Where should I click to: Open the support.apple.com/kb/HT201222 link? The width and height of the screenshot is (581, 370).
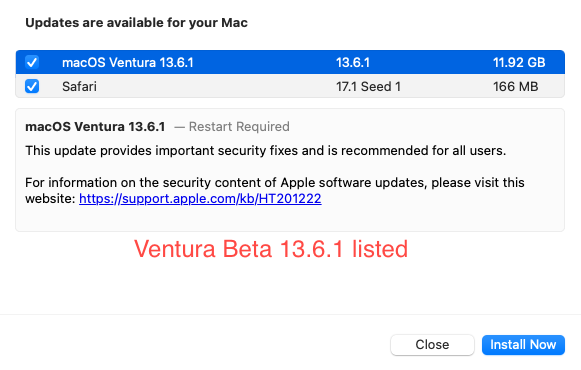(200, 199)
